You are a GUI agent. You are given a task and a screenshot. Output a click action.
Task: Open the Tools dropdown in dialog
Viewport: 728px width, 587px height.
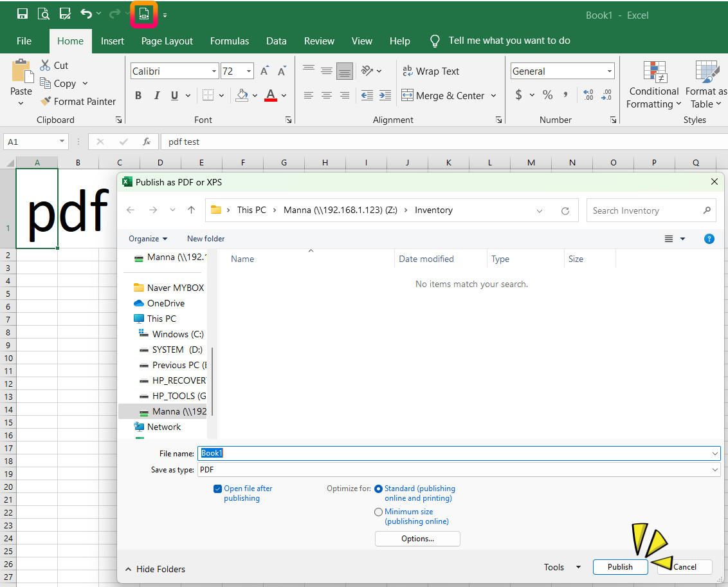pos(562,567)
